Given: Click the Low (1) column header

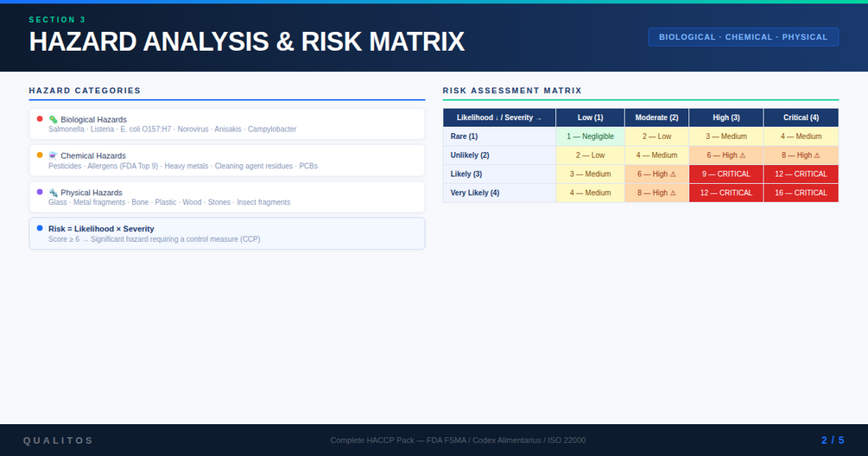Looking at the screenshot, I should point(590,117).
